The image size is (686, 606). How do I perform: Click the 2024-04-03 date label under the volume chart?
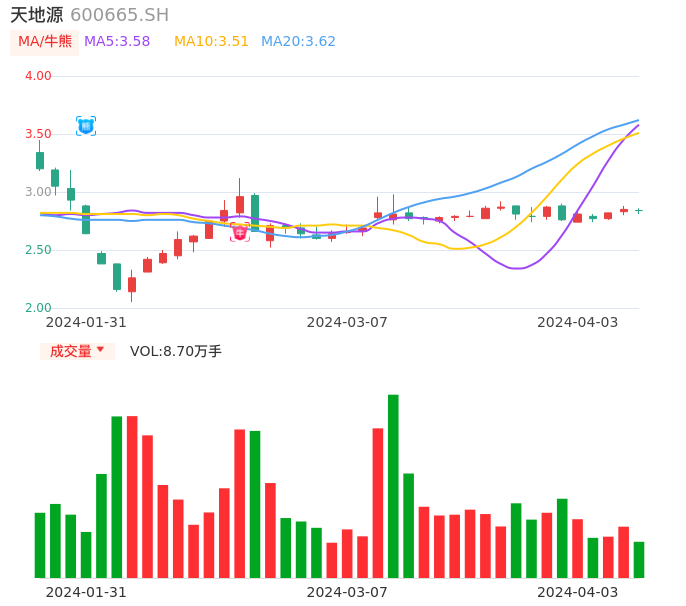(x=577, y=591)
